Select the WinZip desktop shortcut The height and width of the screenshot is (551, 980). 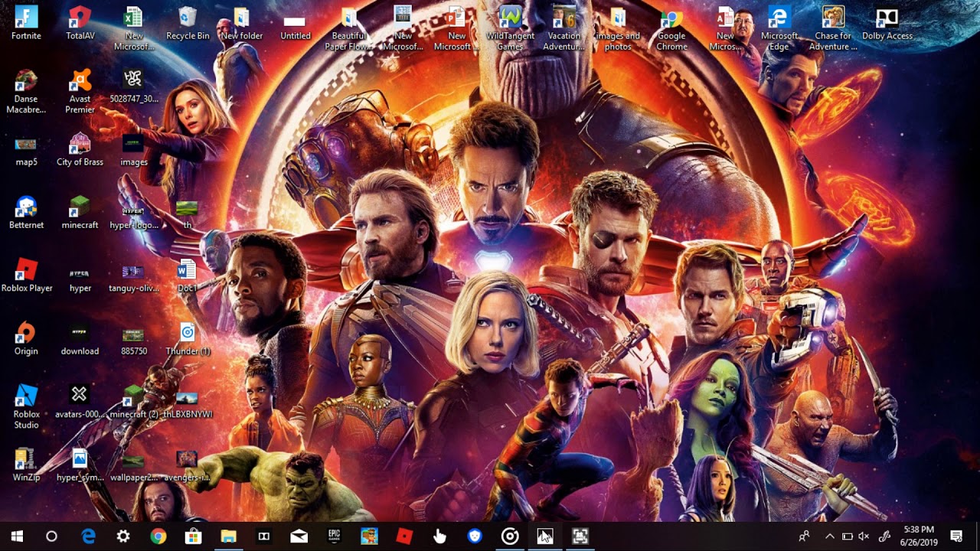click(x=26, y=465)
